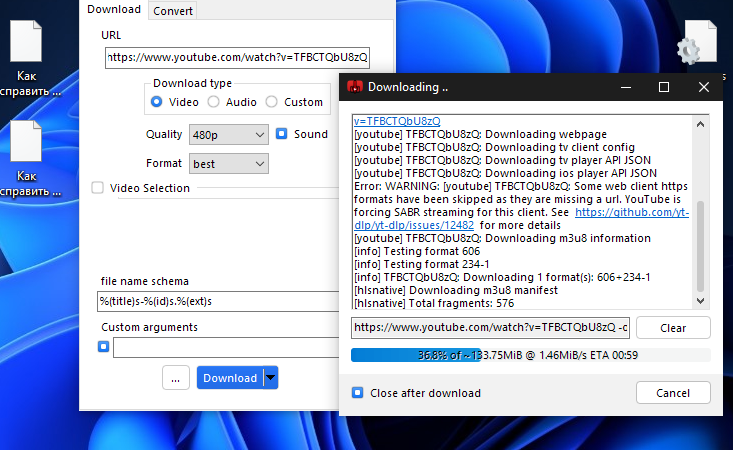733x450 pixels.
Task: Click the URL input field
Action: pos(237,57)
